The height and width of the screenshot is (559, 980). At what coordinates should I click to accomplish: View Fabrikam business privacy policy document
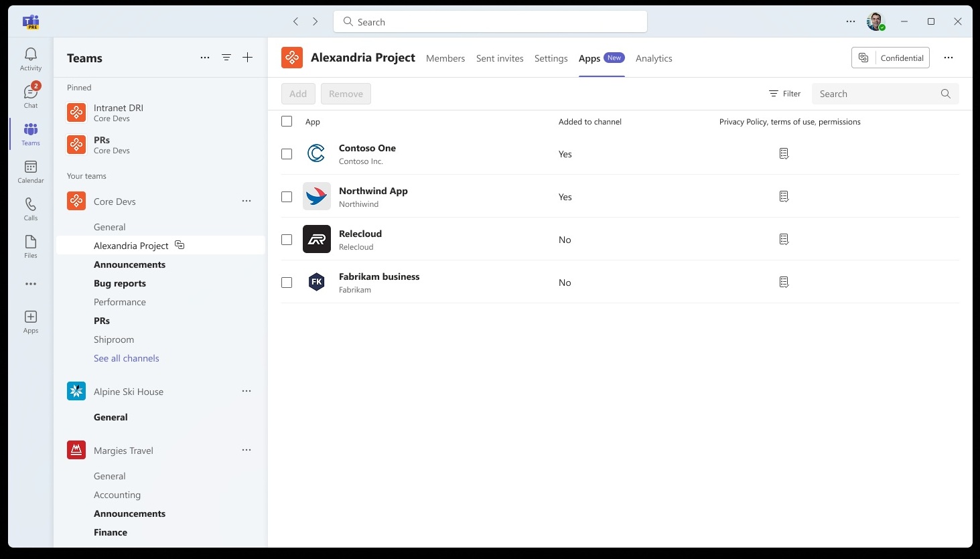[x=784, y=283]
